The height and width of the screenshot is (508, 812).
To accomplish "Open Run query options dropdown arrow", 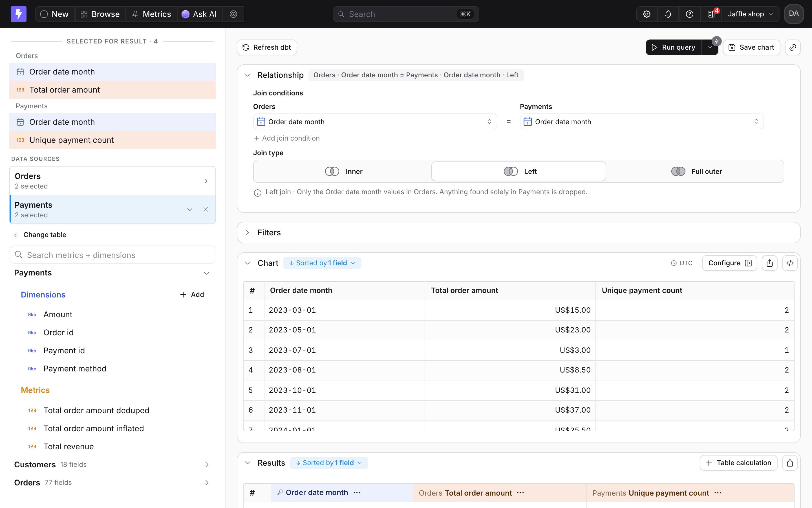I will [x=709, y=47].
